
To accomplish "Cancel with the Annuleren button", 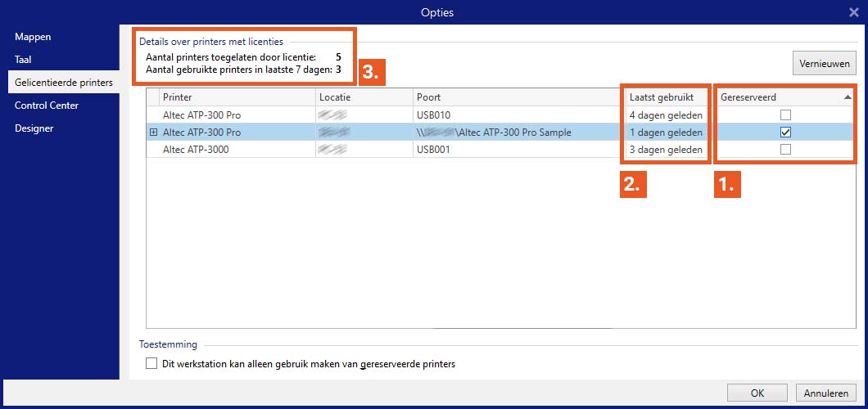I will click(x=825, y=393).
